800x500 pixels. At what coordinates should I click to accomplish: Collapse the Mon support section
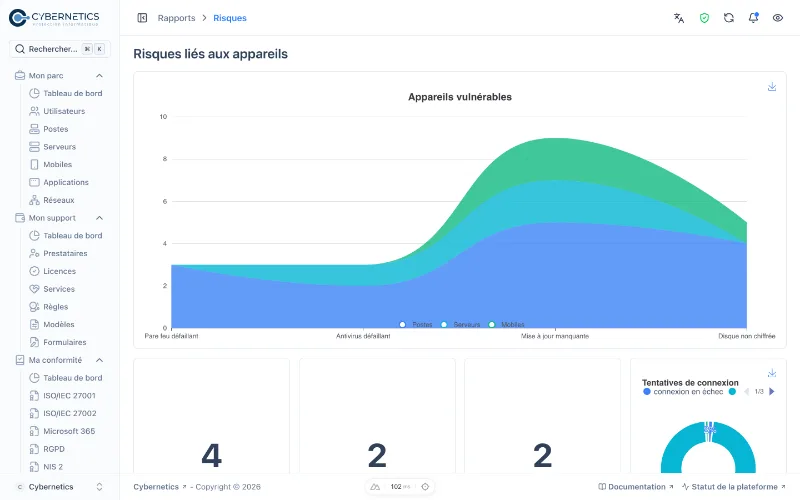pyautogui.click(x=99, y=218)
